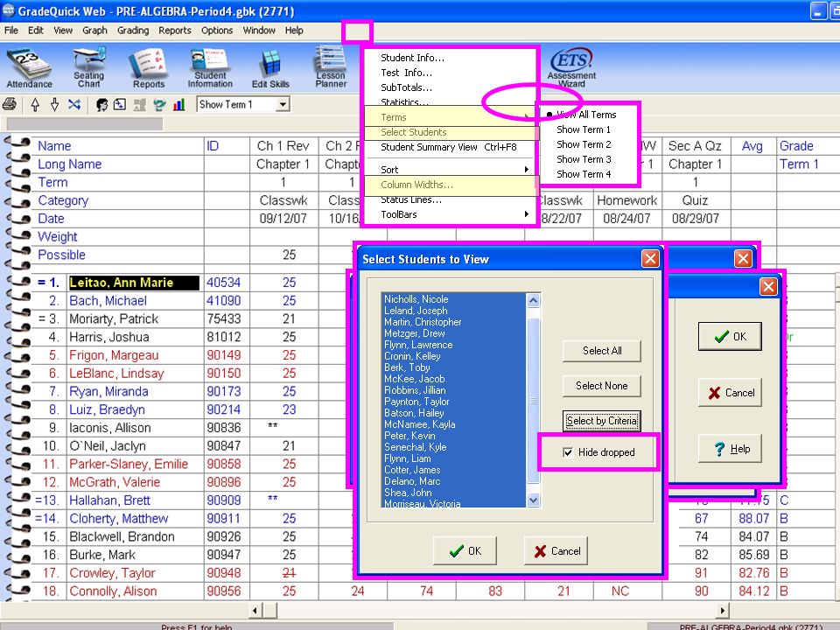Click the student list scroll-up arrow
This screenshot has width=840, height=630.
(x=533, y=300)
